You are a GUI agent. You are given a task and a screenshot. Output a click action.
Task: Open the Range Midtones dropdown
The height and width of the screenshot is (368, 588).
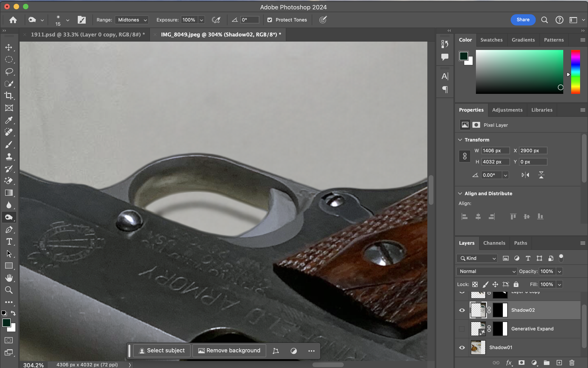[x=132, y=20]
